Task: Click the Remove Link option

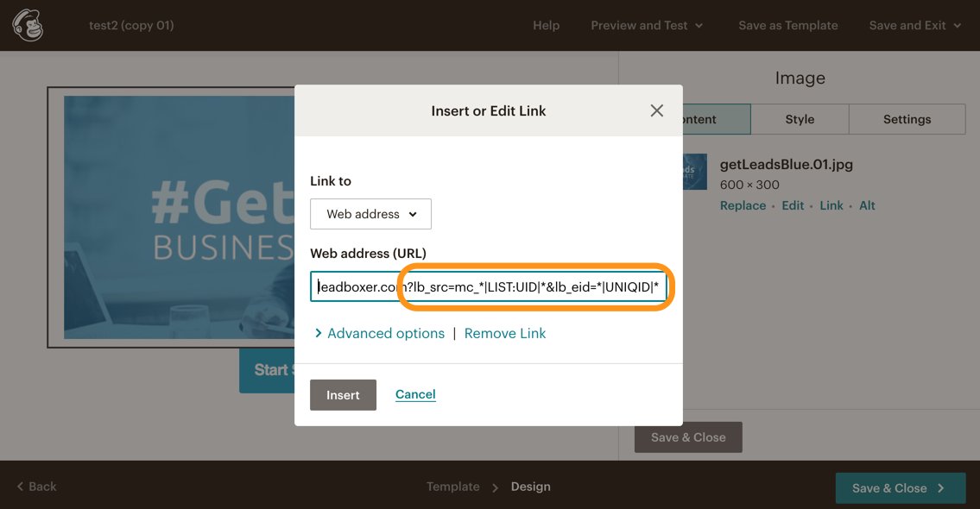Action: [505, 333]
